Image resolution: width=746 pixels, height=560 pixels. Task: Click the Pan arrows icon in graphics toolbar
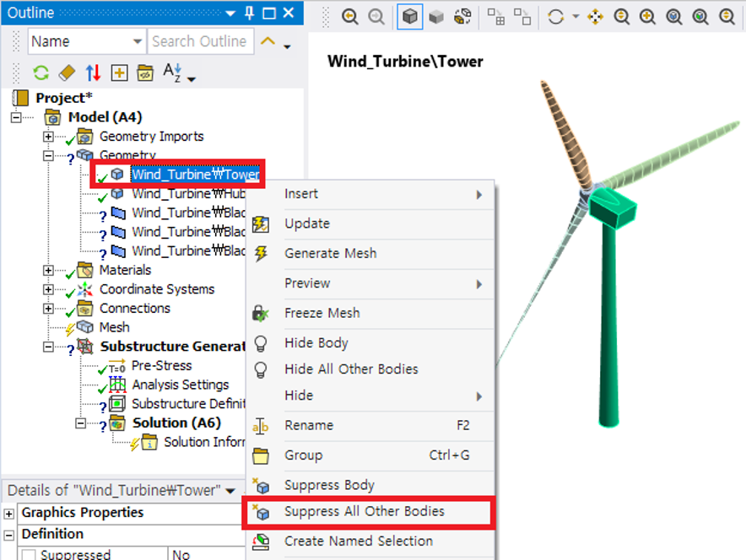[595, 17]
